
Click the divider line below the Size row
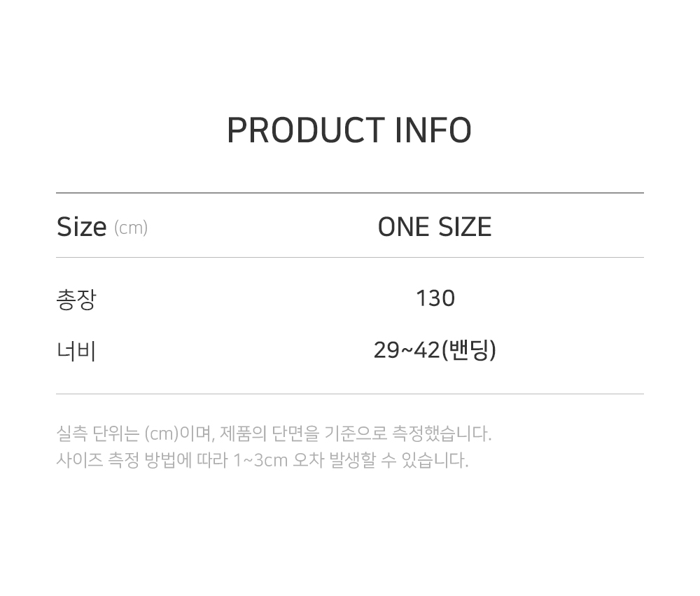[350, 257]
